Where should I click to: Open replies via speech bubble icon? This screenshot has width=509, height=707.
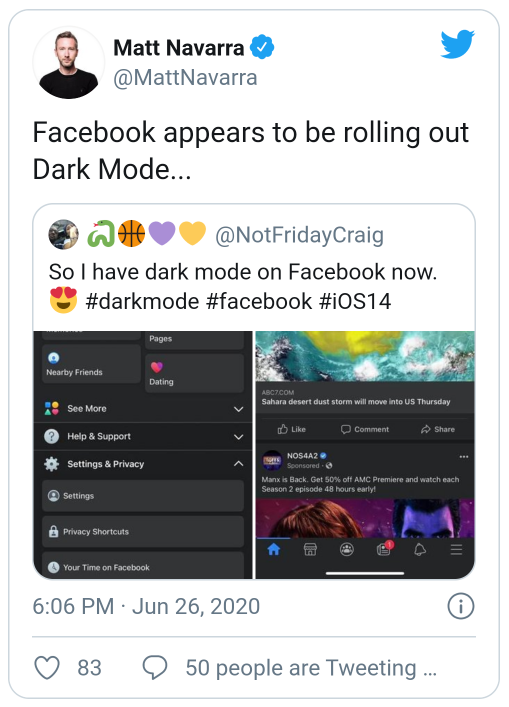click(x=155, y=667)
